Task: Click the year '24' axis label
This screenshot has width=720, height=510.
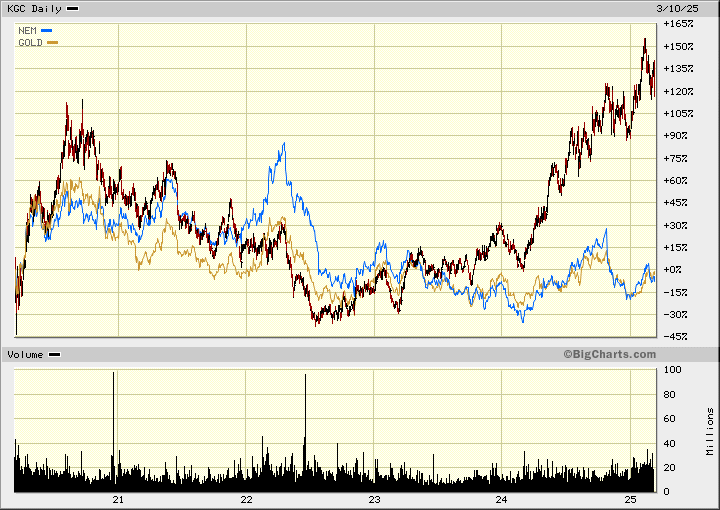Action: pos(501,500)
